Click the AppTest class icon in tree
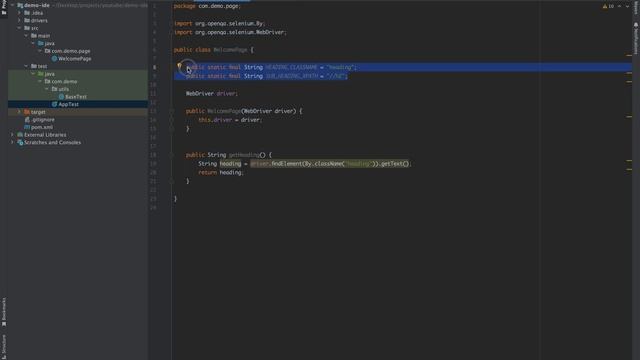The height and width of the screenshot is (360, 640). coord(54,104)
